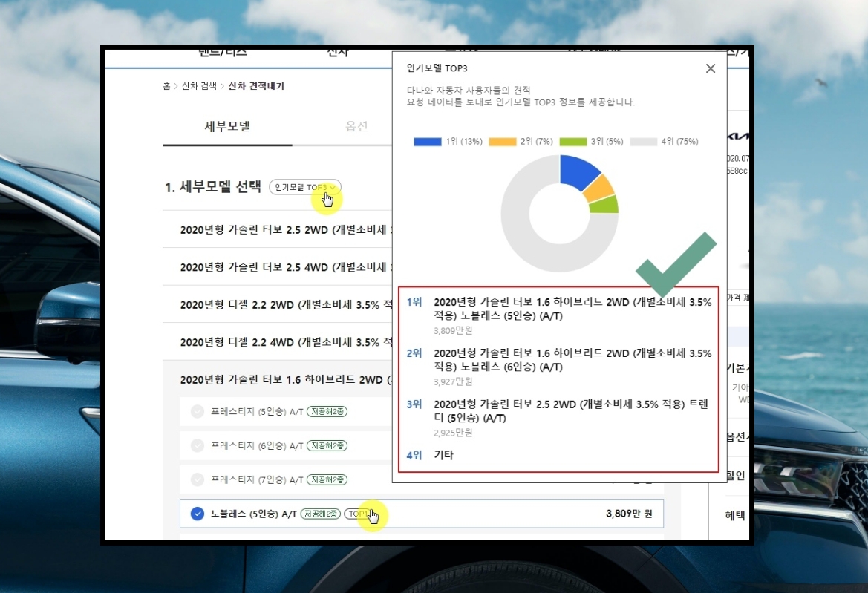This screenshot has width=868, height=593.
Task: Select 2위 하이브리드 2WD 노블레스 (6인승) entry
Action: coord(558,366)
